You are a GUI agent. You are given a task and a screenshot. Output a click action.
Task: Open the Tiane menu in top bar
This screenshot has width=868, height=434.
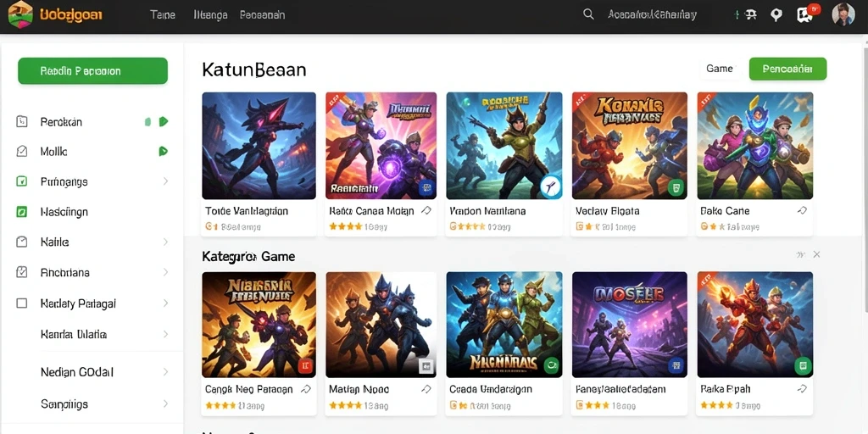pos(163,15)
